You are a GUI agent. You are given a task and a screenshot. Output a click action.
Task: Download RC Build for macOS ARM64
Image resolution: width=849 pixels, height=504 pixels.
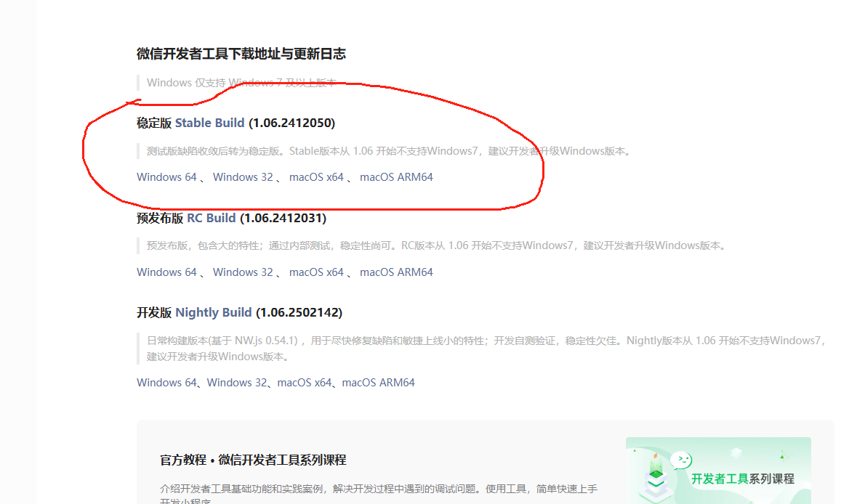tap(396, 272)
